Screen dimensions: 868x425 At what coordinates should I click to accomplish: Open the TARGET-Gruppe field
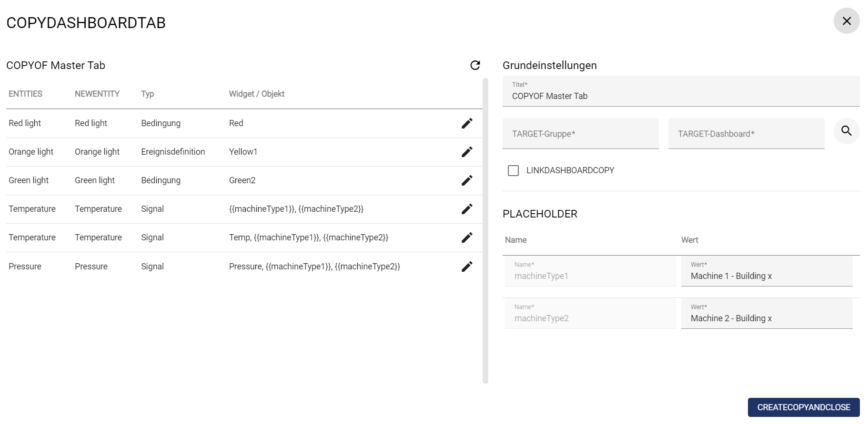pos(580,134)
